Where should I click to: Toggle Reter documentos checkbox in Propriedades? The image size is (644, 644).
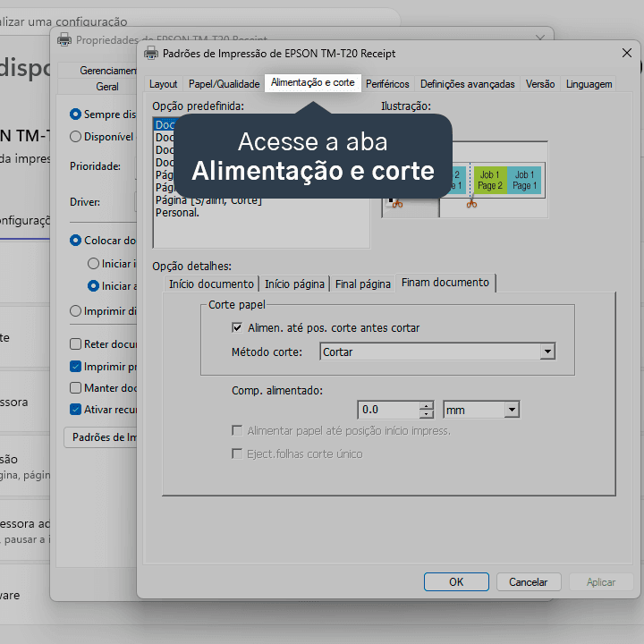(75, 343)
